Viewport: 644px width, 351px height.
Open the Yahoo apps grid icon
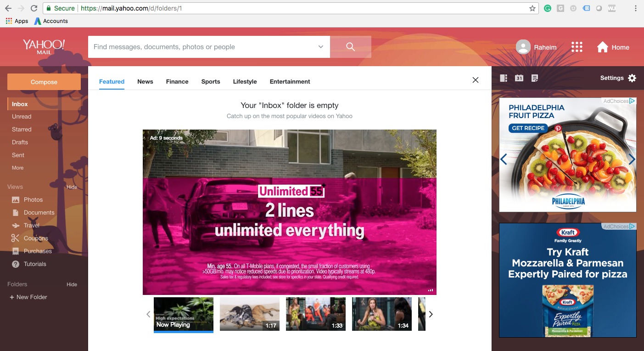(x=577, y=47)
